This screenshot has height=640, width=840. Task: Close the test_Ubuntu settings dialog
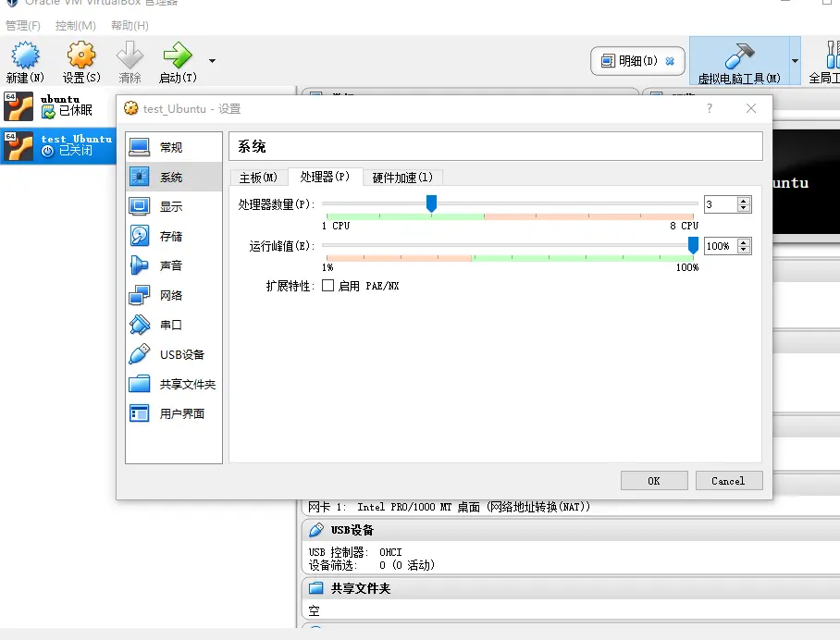click(751, 109)
